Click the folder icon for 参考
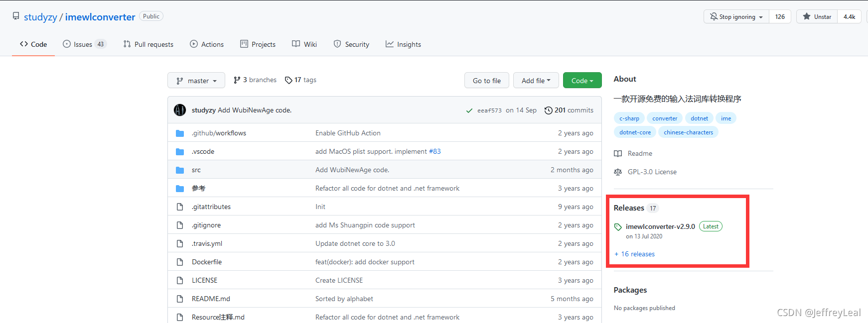Image resolution: width=868 pixels, height=323 pixels. click(180, 188)
